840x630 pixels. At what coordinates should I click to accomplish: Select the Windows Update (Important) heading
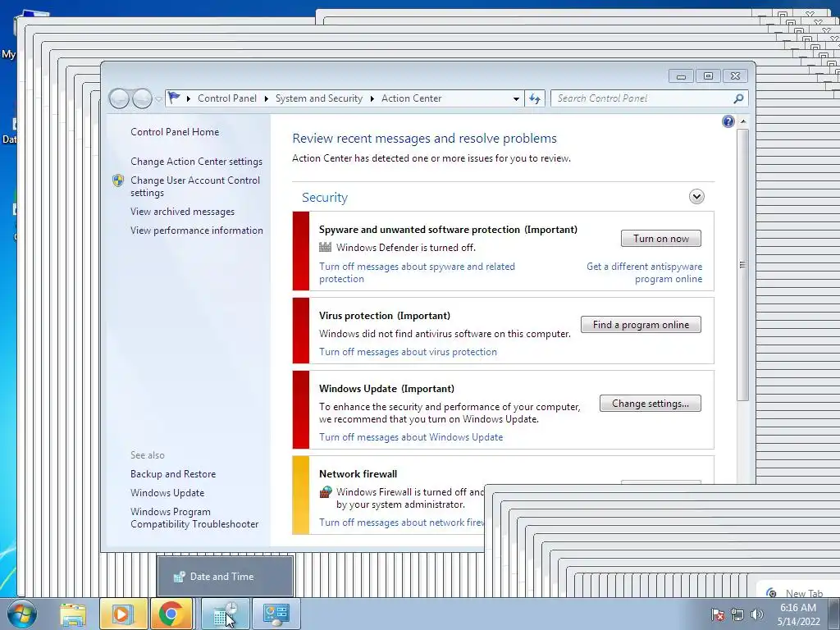click(x=387, y=388)
